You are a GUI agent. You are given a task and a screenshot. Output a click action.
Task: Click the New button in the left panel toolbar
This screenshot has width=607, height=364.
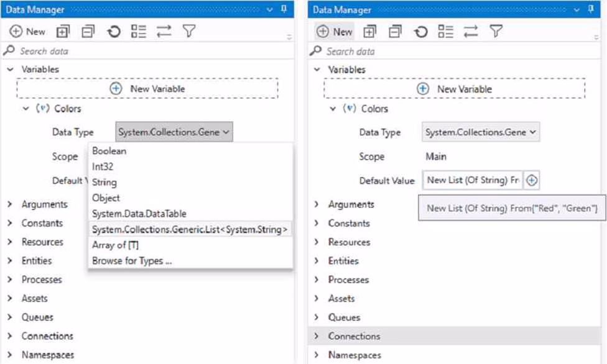[27, 32]
